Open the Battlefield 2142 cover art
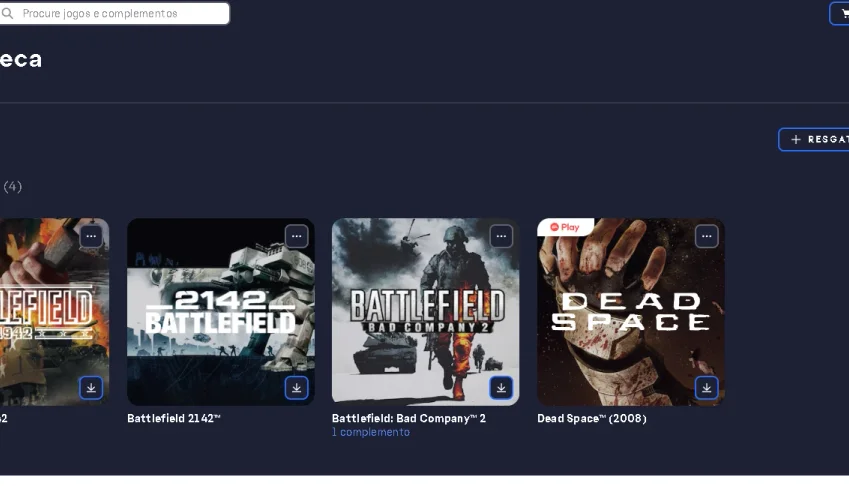This screenshot has height=486, width=849. click(x=221, y=312)
